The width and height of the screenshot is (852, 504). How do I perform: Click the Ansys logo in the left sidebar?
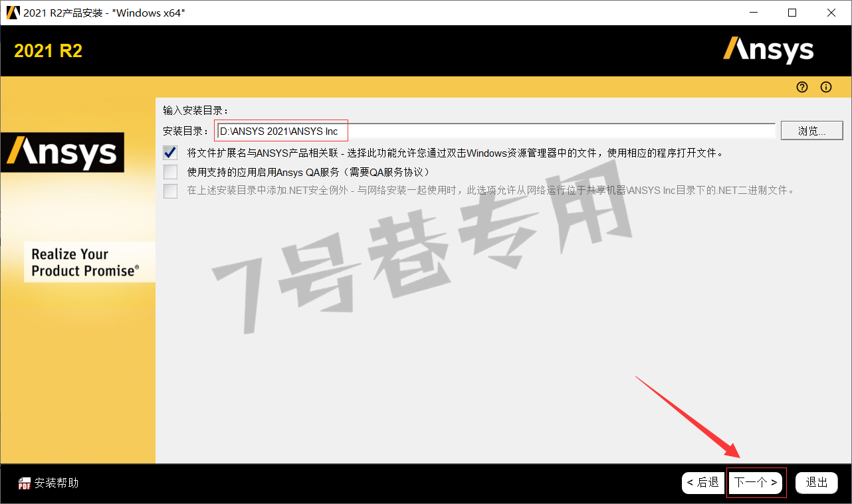point(62,152)
